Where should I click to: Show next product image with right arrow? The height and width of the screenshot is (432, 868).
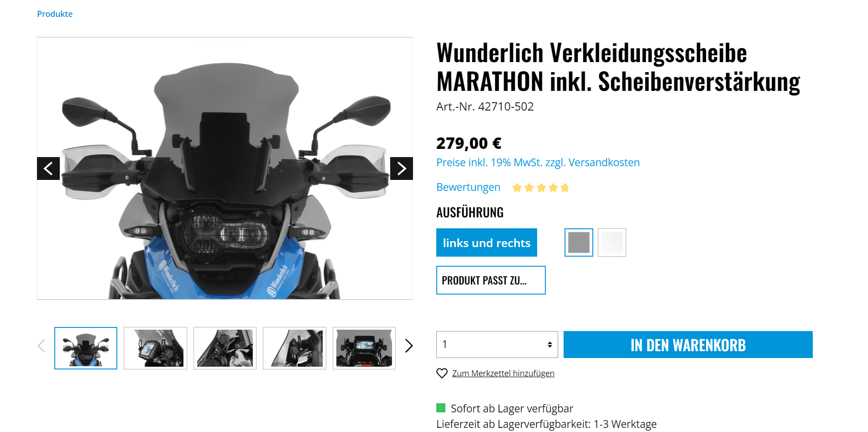point(402,169)
